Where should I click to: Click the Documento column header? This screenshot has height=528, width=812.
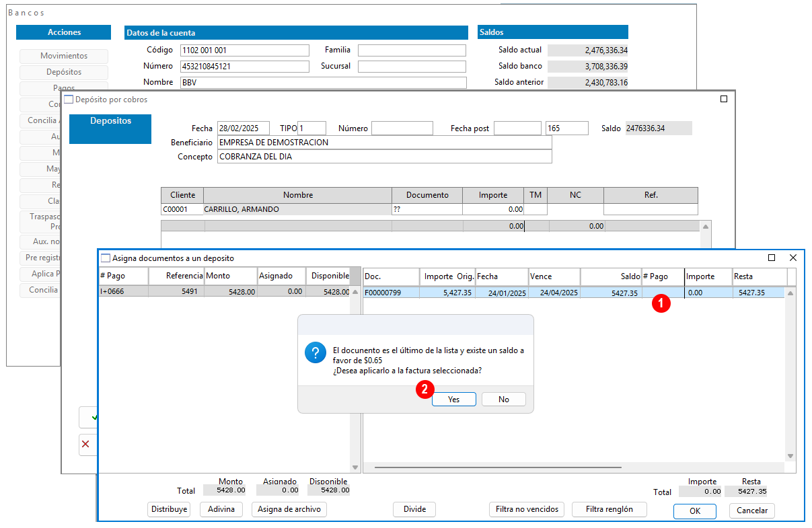(427, 195)
